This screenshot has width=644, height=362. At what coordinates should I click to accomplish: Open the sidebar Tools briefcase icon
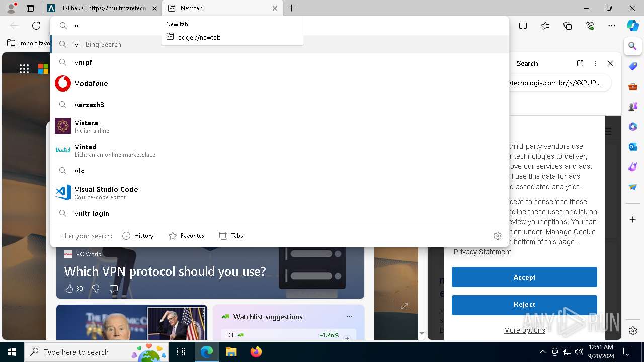point(633,86)
